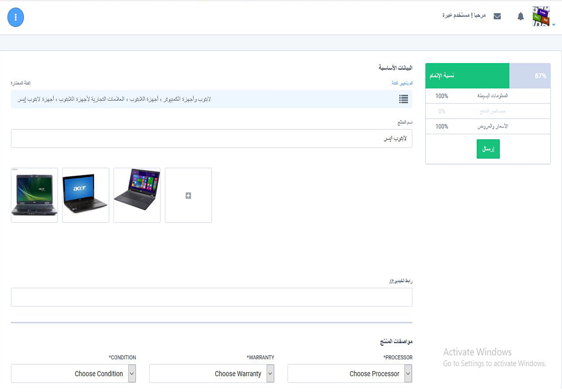Open the envelope messages icon

pyautogui.click(x=497, y=16)
